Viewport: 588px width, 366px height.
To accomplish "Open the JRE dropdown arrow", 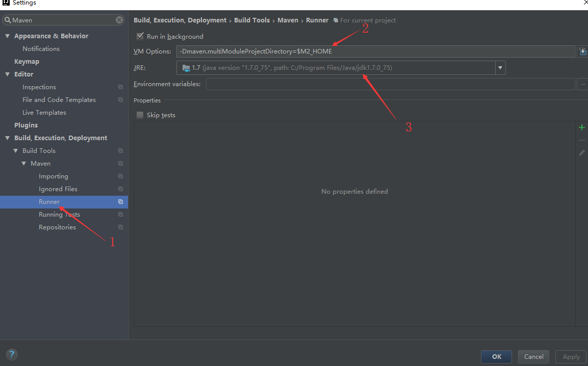I will pyautogui.click(x=500, y=68).
